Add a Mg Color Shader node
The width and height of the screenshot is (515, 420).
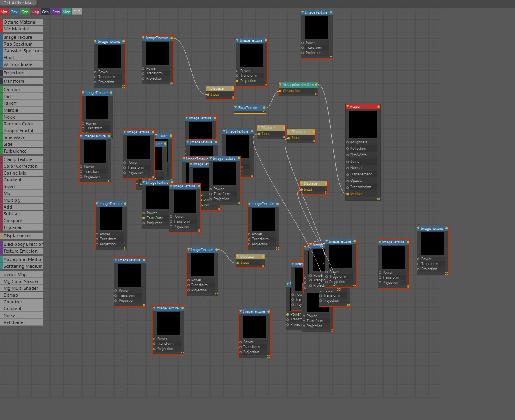point(22,281)
